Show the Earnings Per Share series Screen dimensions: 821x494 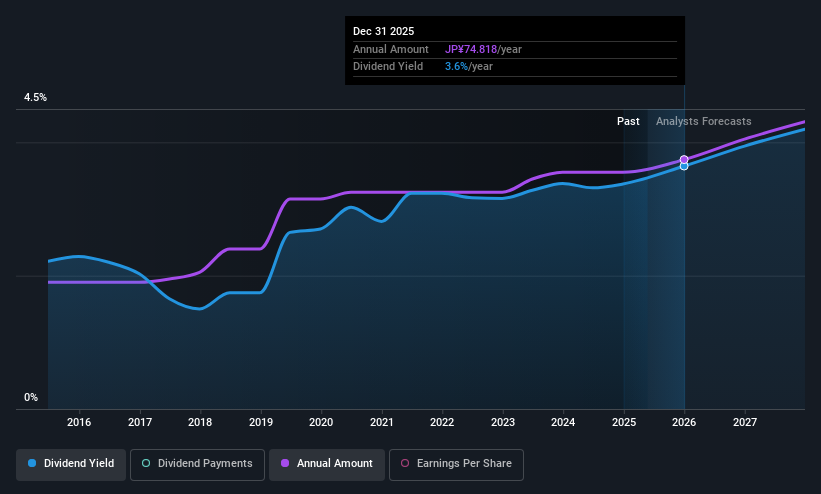pos(456,464)
